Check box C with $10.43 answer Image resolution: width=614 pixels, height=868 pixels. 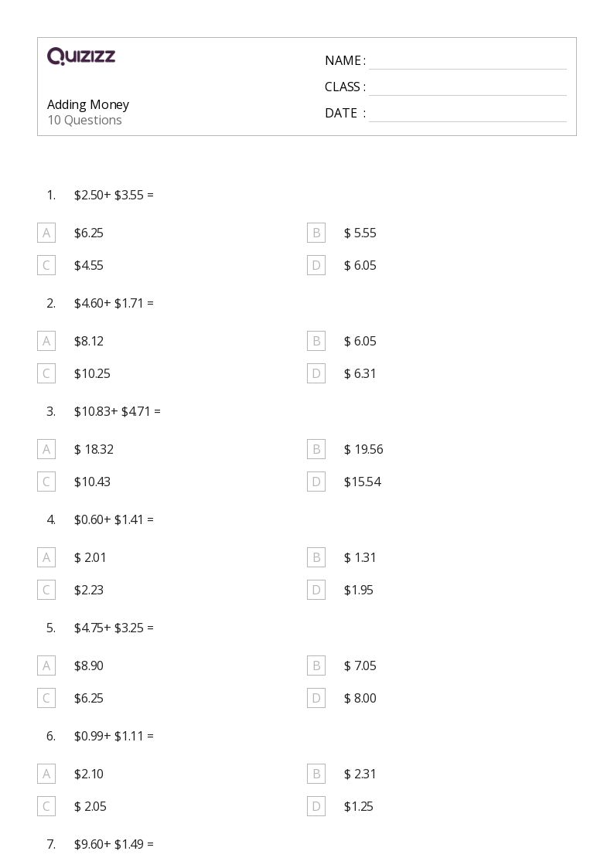click(46, 482)
